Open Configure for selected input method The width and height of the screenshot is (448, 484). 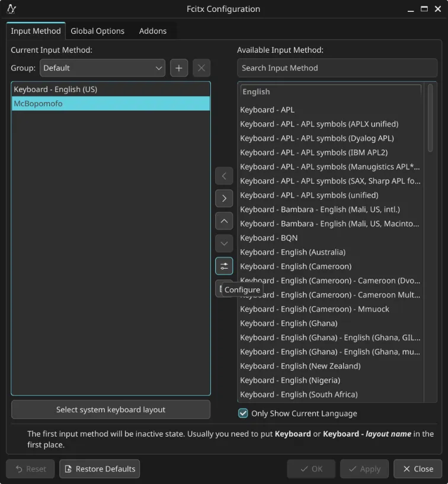click(224, 266)
